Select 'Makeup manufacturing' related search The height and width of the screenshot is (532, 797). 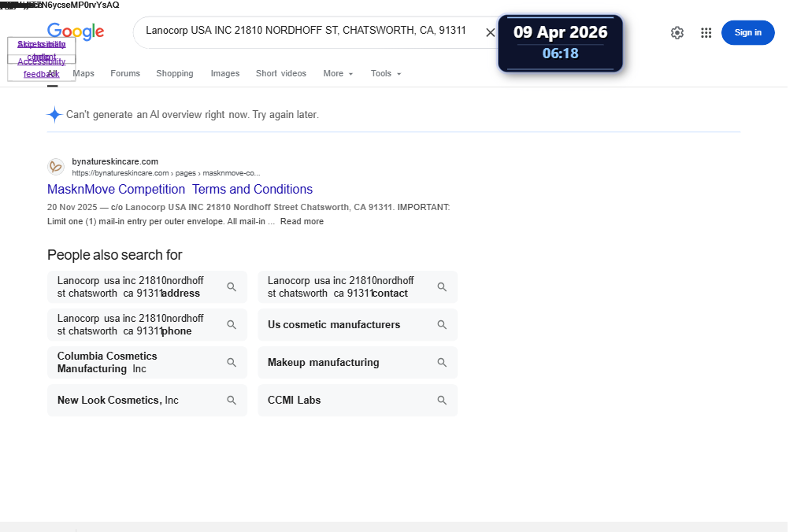[358, 363]
